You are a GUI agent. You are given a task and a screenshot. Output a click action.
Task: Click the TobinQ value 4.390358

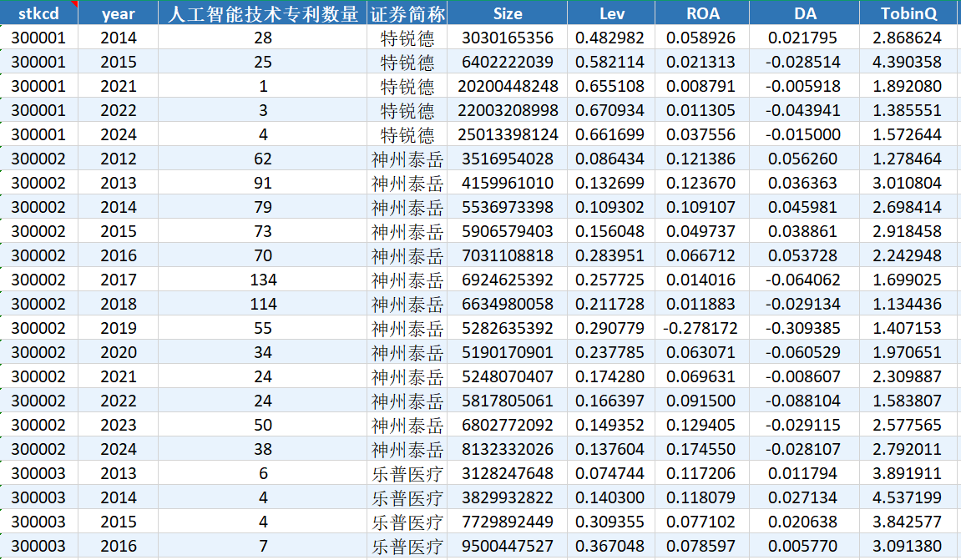(x=906, y=63)
